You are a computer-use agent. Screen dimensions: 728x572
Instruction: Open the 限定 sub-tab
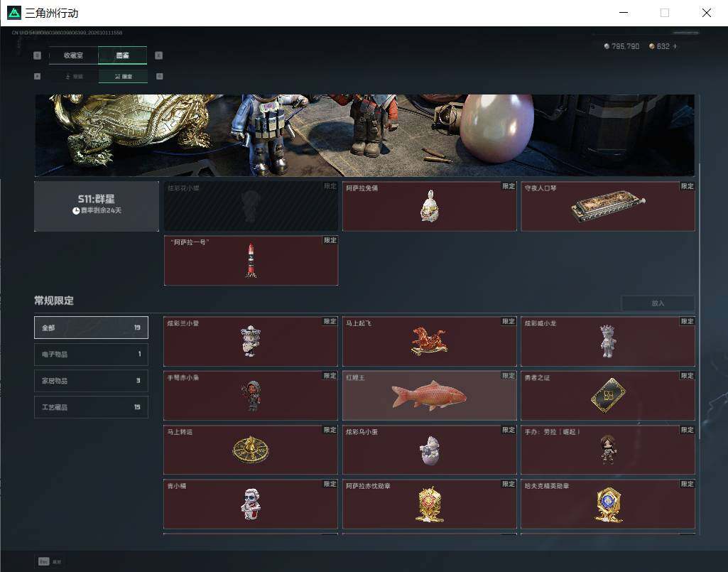[x=123, y=76]
